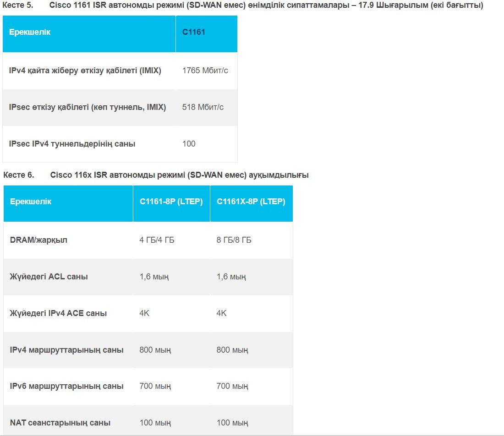This screenshot has height=436, width=504.
Task: Select the 'DRAM/жарқыл' row label
Action: [38, 240]
